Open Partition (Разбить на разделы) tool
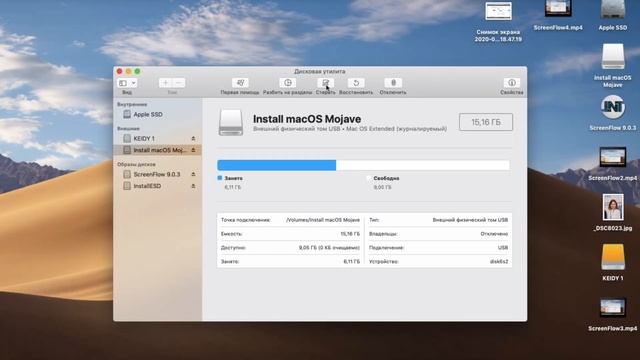The image size is (640, 360). point(288,83)
